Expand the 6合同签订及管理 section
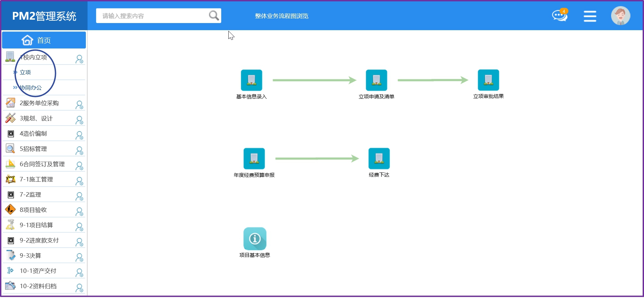The width and height of the screenshot is (644, 298). point(42,164)
